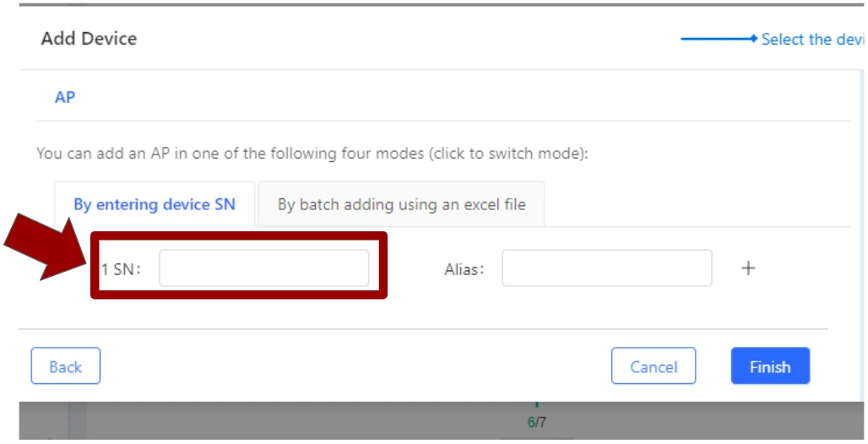Click the four modes instruction text

tap(312, 154)
